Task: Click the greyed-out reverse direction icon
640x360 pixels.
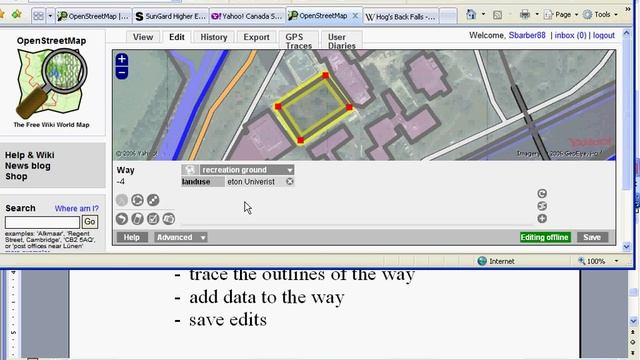Action: click(122, 200)
